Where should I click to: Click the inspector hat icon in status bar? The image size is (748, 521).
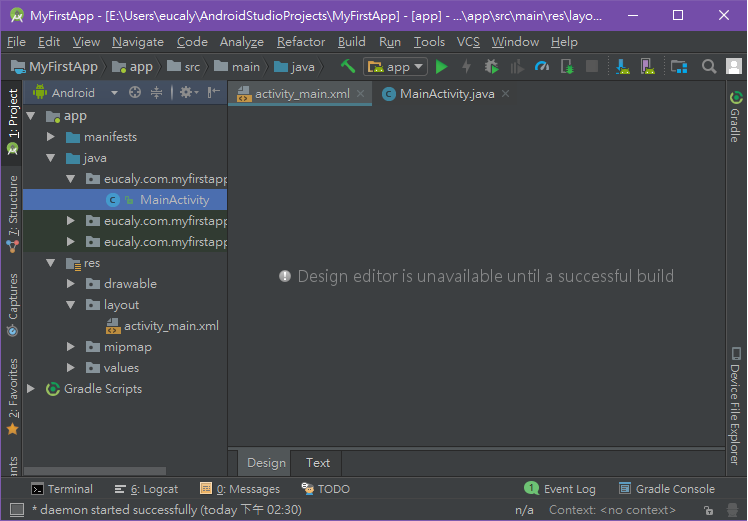click(733, 510)
